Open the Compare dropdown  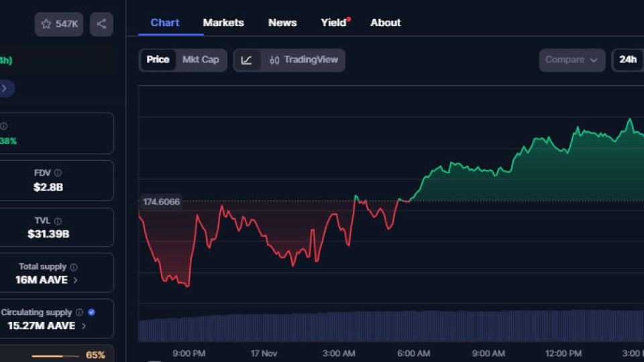572,60
